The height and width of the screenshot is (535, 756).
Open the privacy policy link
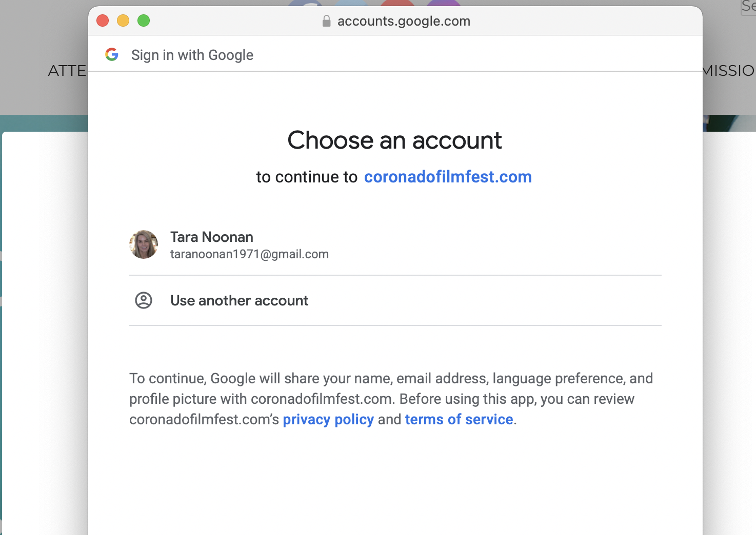[x=328, y=419]
